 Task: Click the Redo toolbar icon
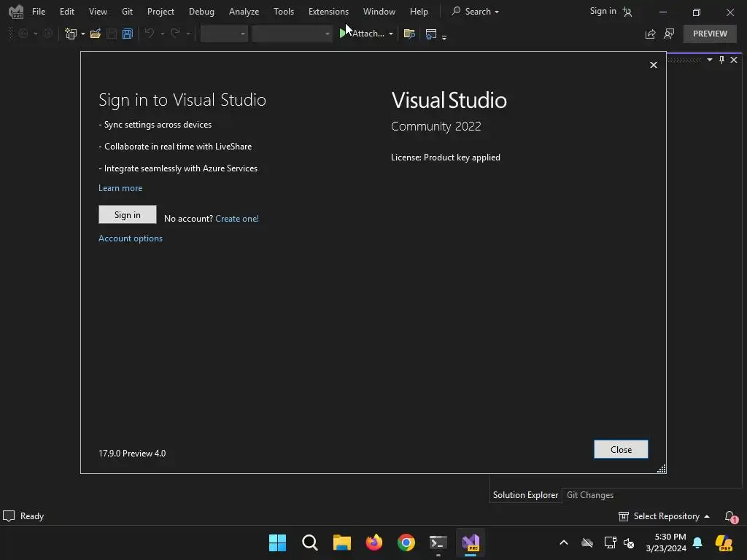(x=175, y=34)
